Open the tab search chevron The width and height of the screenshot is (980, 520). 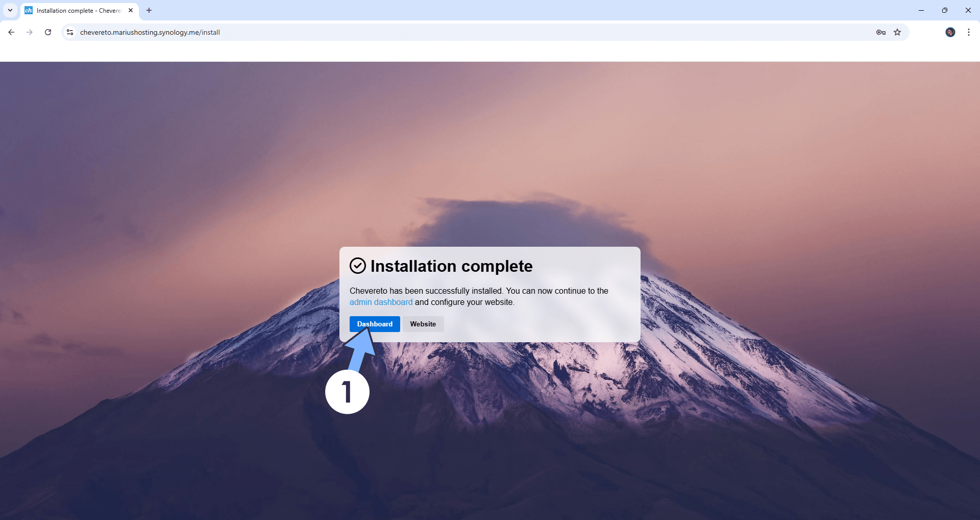click(10, 10)
